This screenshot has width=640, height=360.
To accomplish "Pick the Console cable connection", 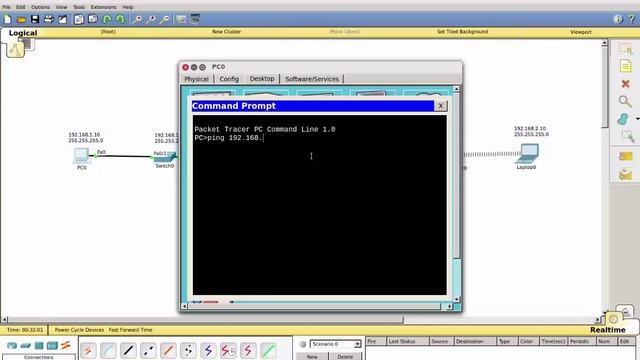I will tap(108, 351).
